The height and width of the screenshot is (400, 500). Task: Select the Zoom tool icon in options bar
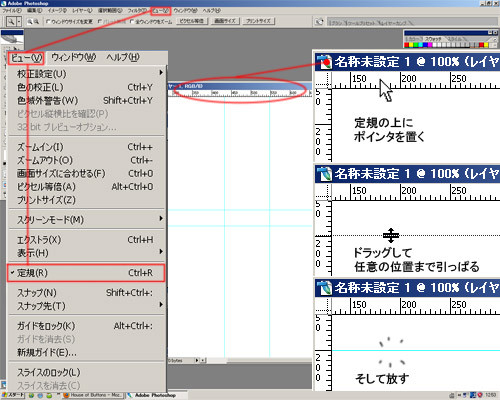click(x=11, y=22)
